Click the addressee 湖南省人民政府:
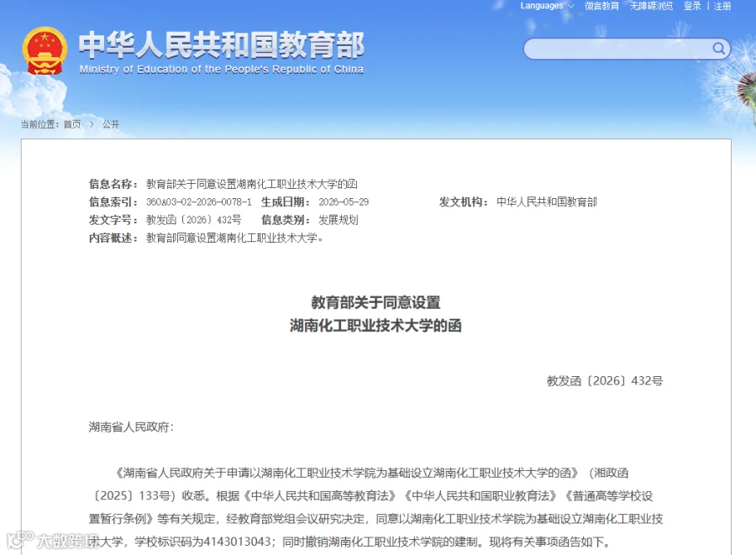Image resolution: width=756 pixels, height=555 pixels. pos(131,427)
